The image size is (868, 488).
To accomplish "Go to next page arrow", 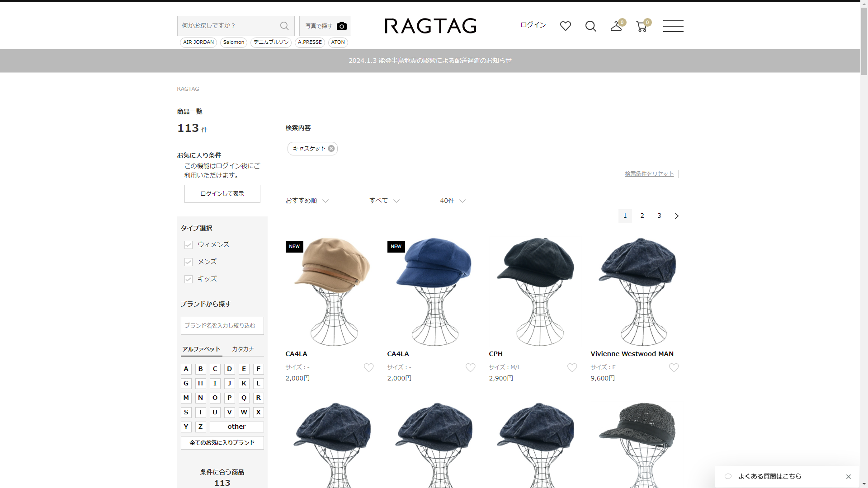I will pos(676,216).
